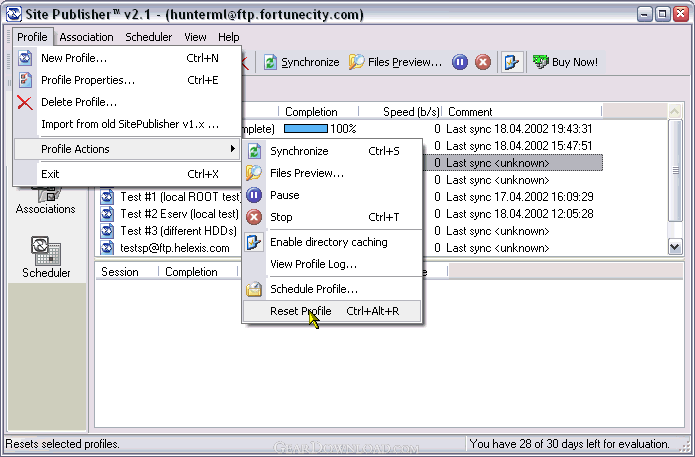Click the Buy Now! toolbar button
695x457 pixels.
[565, 62]
